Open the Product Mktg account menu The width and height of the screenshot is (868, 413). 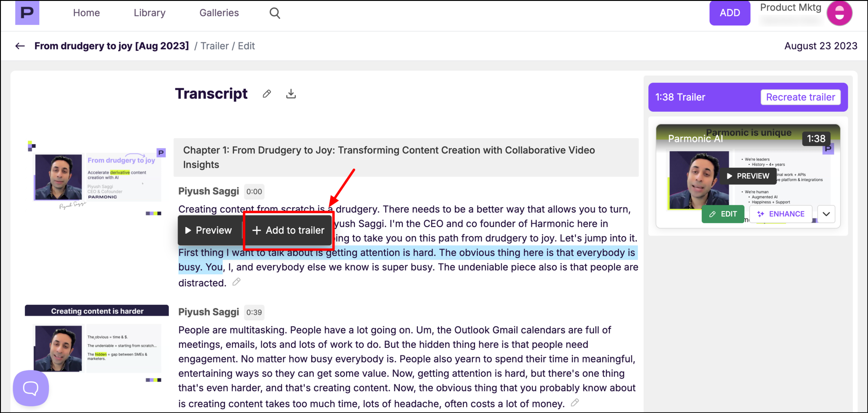[790, 8]
